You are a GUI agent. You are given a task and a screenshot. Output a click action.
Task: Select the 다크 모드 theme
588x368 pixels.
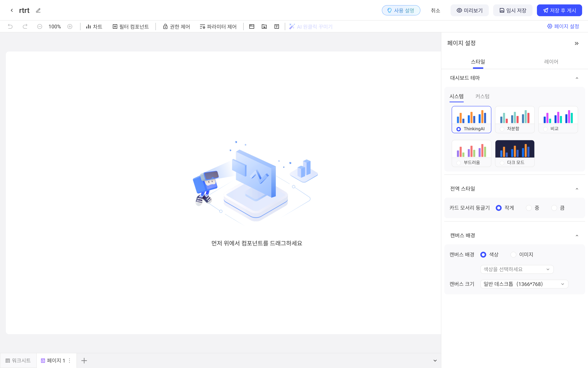515,153
